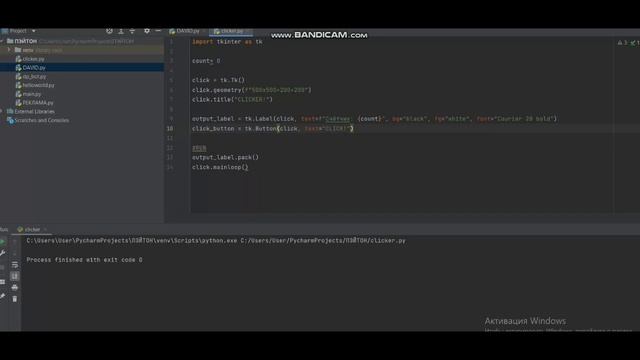The width and height of the screenshot is (640, 360).
Task: Click the python.exe command path in console
Action: click(x=131, y=241)
